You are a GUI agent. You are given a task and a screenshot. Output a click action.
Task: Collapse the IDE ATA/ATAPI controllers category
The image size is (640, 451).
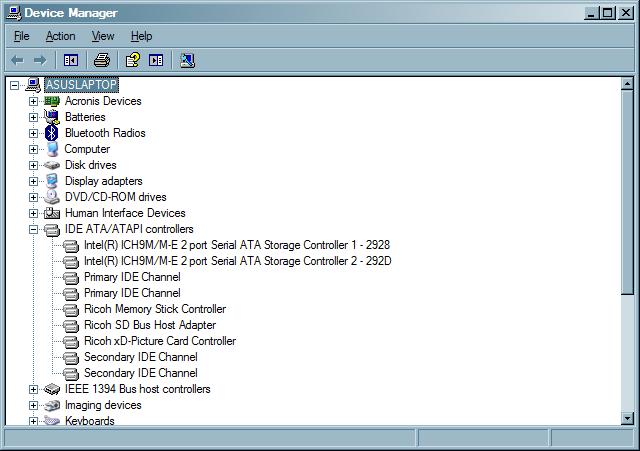point(33,229)
